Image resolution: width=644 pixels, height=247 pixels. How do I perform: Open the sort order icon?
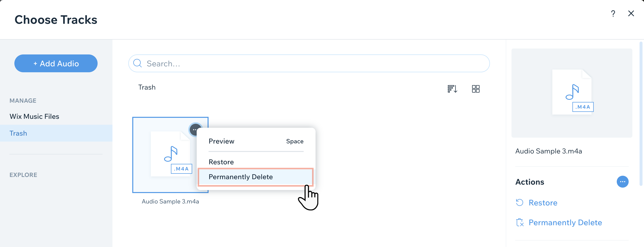[x=452, y=89]
